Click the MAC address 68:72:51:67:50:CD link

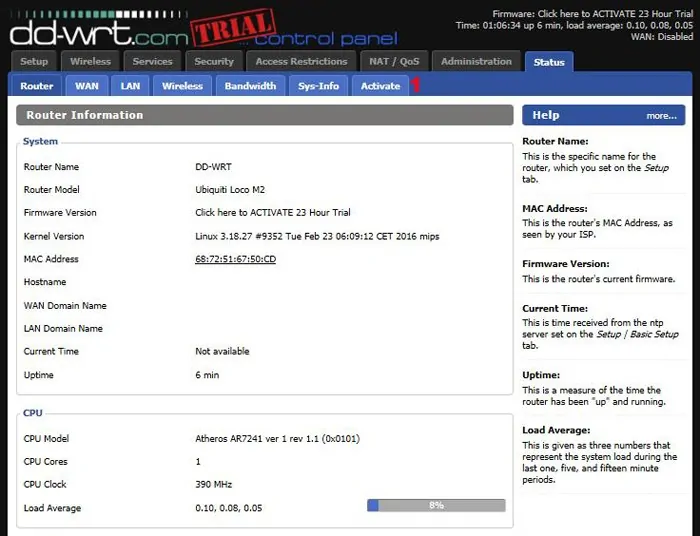point(235,259)
